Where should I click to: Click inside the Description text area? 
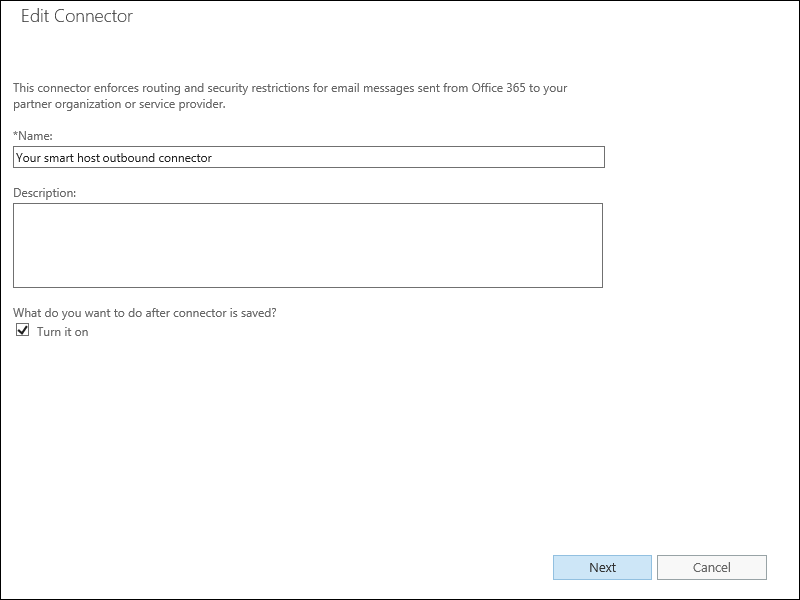click(x=308, y=245)
